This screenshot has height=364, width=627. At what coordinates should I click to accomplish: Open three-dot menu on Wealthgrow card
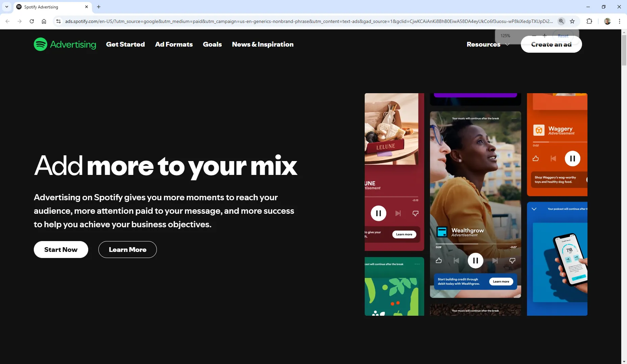click(x=514, y=119)
